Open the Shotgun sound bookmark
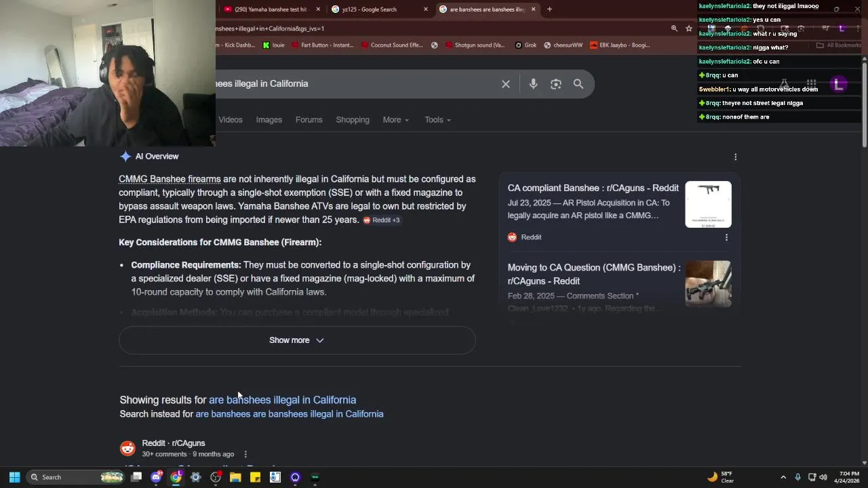 pyautogui.click(x=475, y=45)
